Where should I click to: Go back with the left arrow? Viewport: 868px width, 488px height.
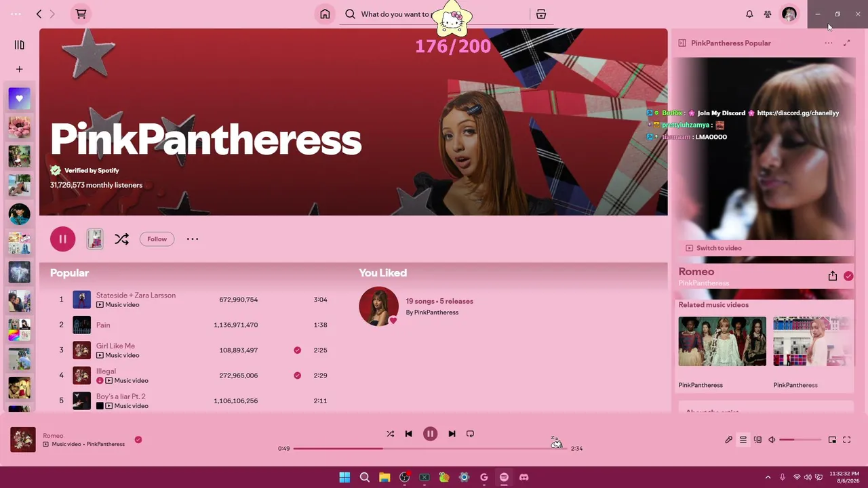39,14
